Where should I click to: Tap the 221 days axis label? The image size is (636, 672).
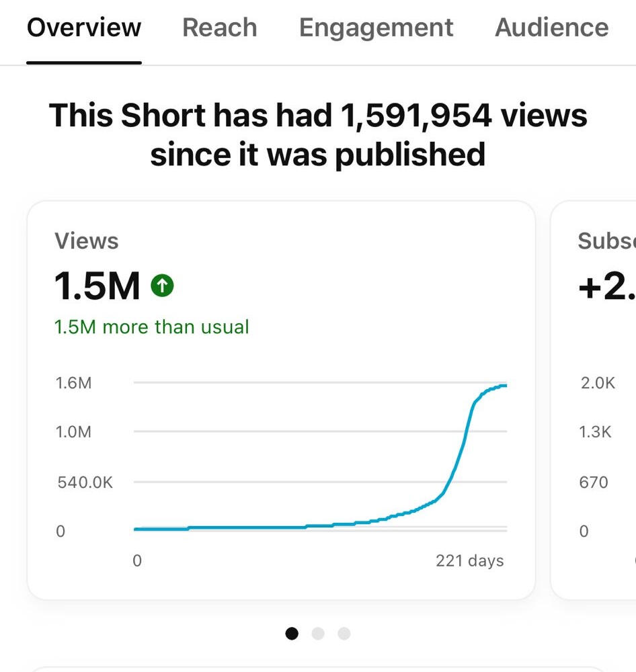(x=469, y=560)
